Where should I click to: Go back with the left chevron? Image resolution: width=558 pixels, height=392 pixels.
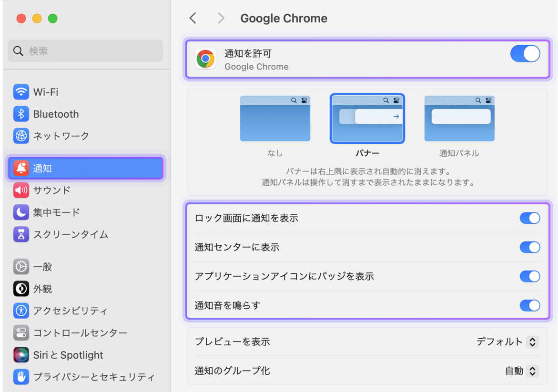[193, 18]
